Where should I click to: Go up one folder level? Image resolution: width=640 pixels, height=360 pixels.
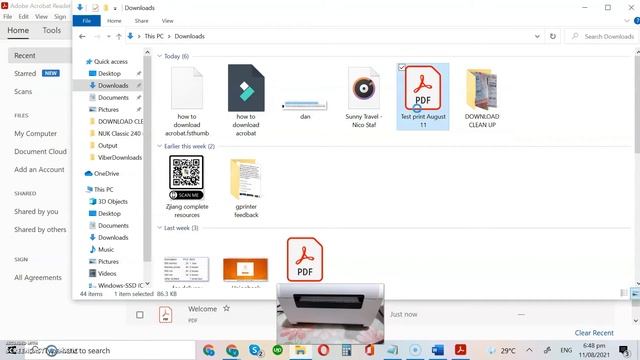(119, 36)
